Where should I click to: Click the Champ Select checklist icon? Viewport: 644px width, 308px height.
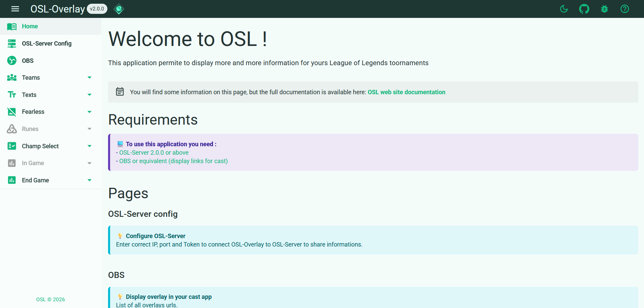12,146
